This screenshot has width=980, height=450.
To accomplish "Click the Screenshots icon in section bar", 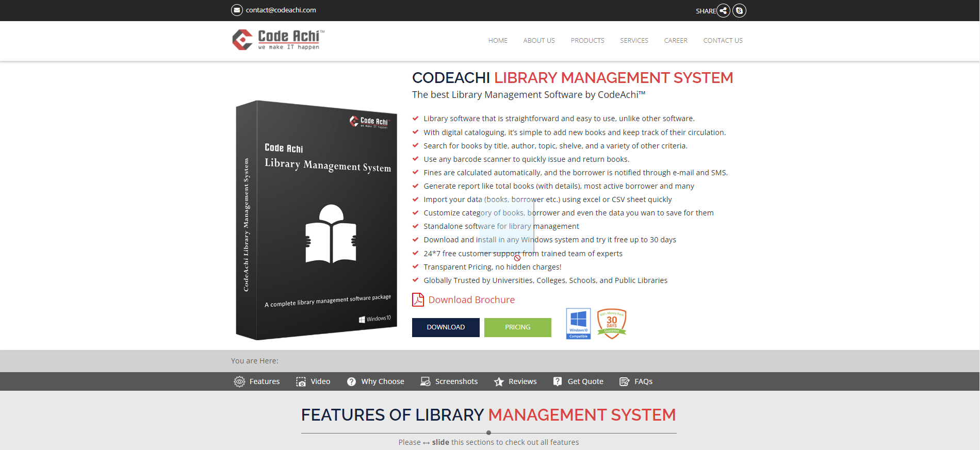I will (425, 381).
